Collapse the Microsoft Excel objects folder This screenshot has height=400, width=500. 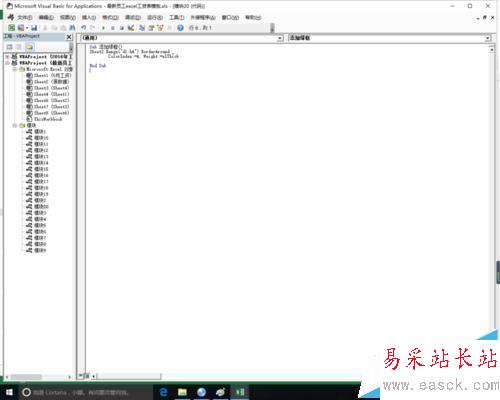15,69
